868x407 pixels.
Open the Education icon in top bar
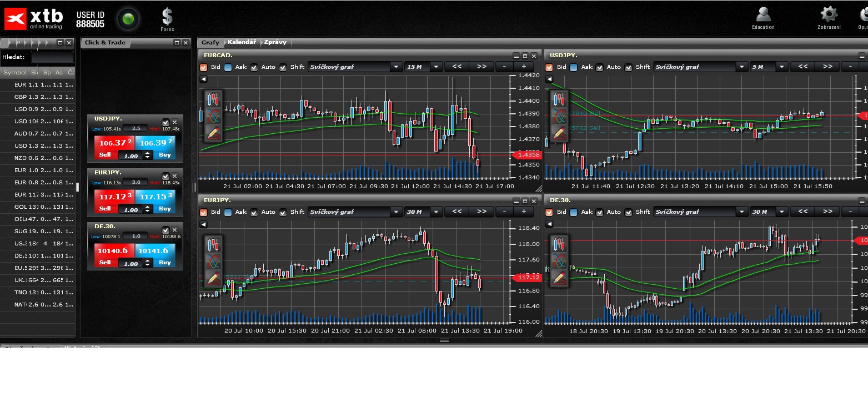click(x=763, y=16)
